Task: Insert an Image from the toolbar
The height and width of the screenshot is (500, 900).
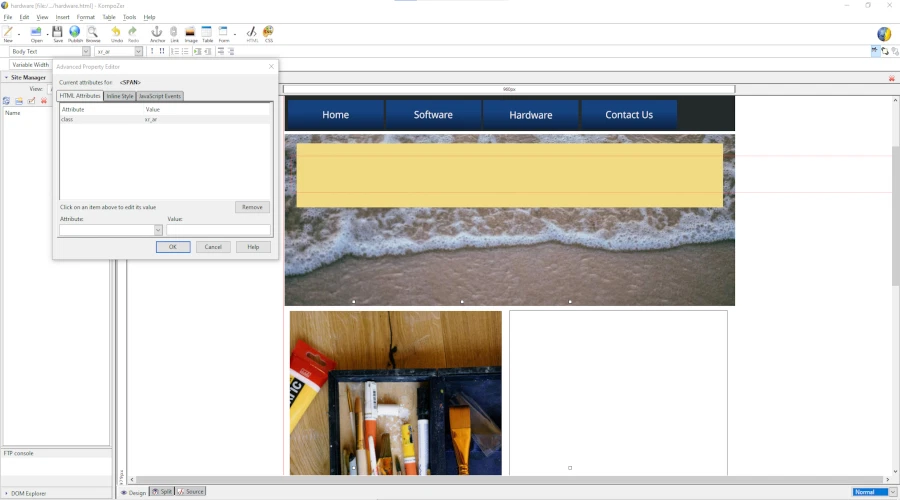Action: pyautogui.click(x=191, y=32)
